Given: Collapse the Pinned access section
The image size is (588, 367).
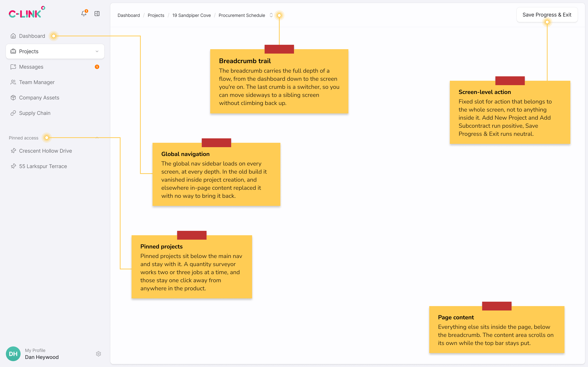Looking at the screenshot, I should [x=97, y=138].
